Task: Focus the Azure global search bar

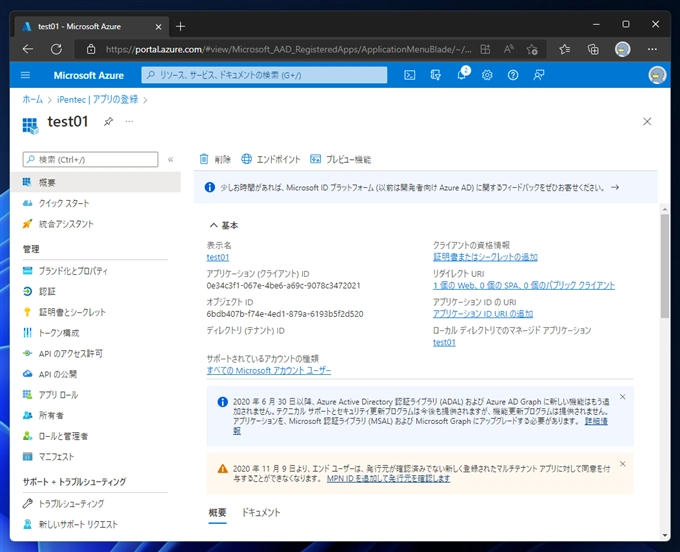Action: (x=264, y=75)
